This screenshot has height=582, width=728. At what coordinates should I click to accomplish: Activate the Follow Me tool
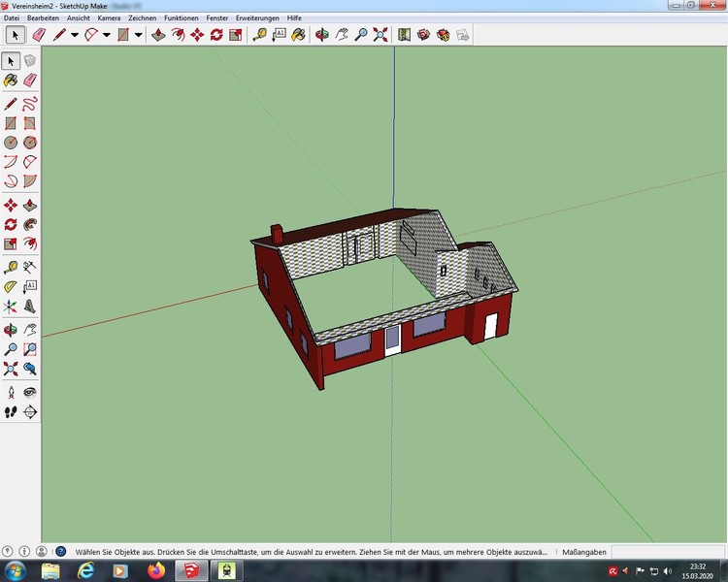[30, 224]
